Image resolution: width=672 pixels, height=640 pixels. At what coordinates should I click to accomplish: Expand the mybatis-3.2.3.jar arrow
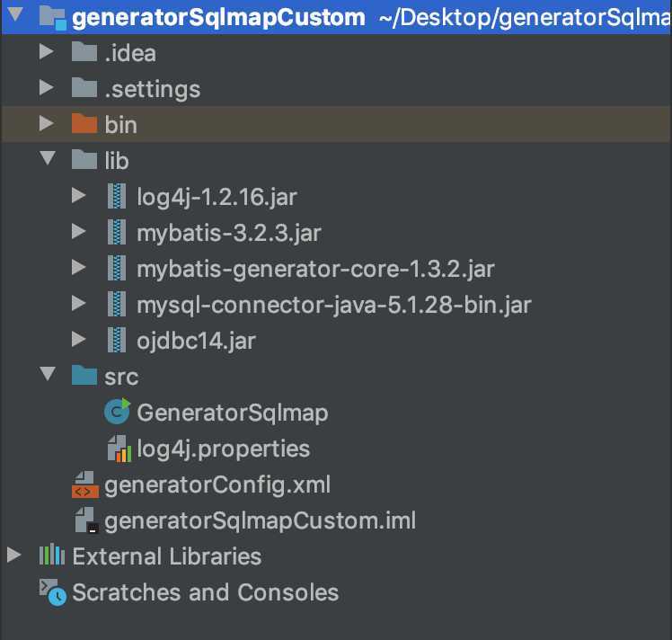(x=78, y=232)
